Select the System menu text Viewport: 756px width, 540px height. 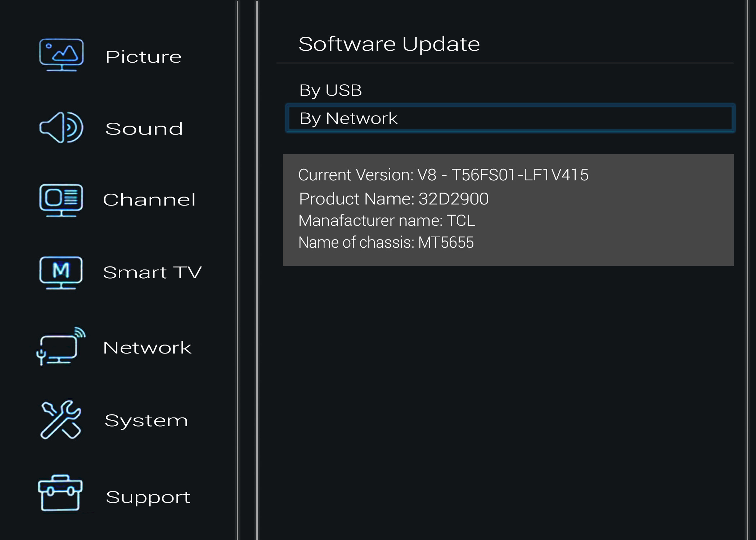coord(146,421)
